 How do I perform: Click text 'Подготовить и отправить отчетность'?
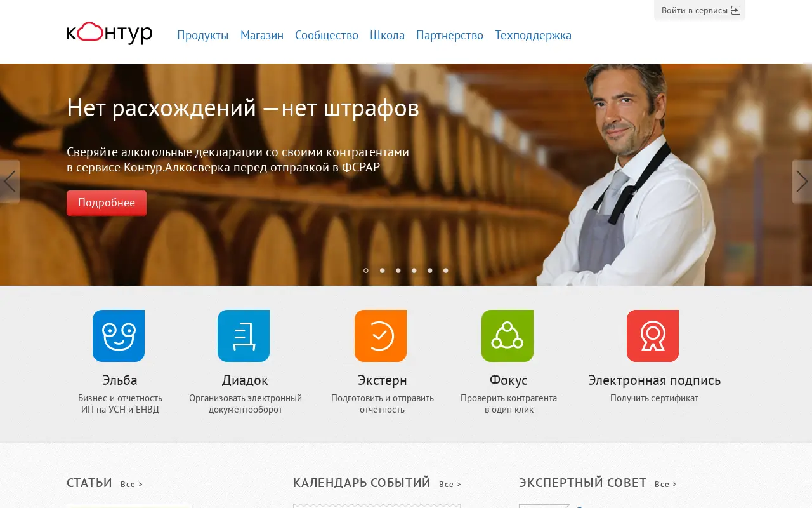click(x=383, y=404)
